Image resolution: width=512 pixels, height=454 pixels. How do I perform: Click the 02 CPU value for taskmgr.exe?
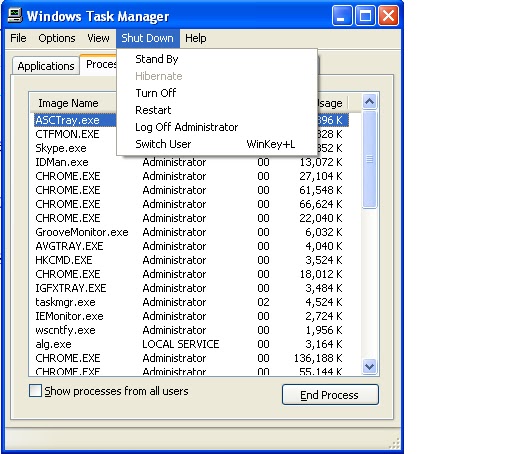click(x=263, y=302)
